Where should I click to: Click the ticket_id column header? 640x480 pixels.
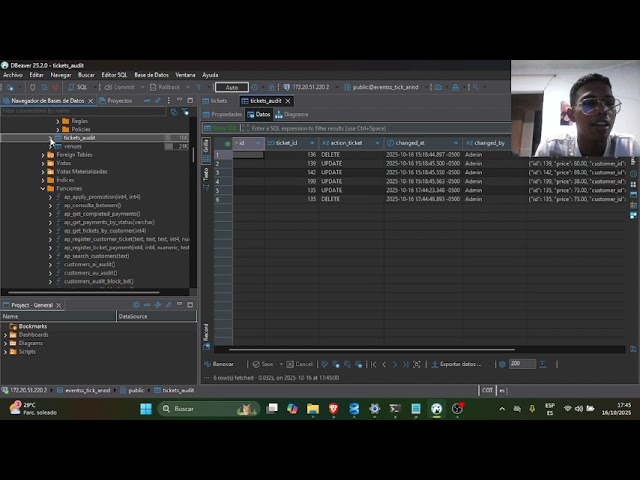click(x=287, y=143)
